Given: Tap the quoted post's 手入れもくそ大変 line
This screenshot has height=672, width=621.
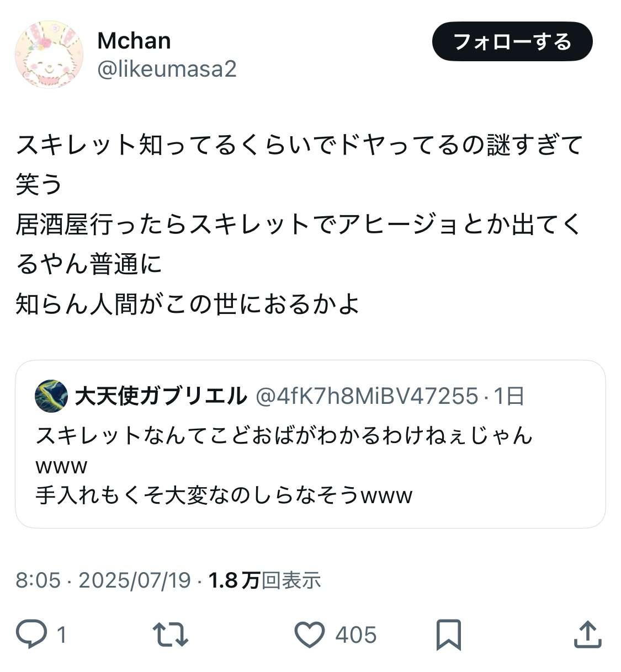Looking at the screenshot, I should (224, 495).
